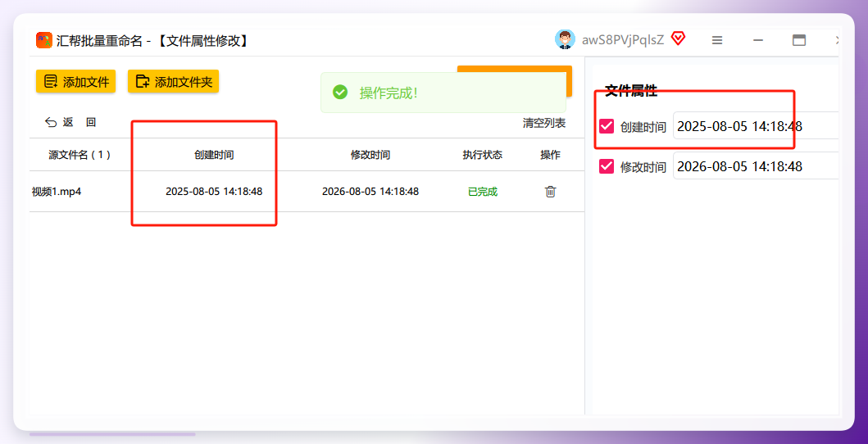Click the 添加文件 button

click(x=76, y=81)
